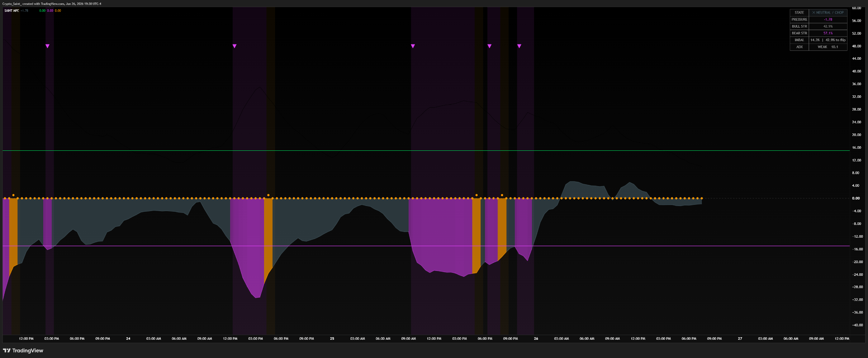This screenshot has width=868, height=358.
Task: Click the 26 date label on time axis
Action: pyautogui.click(x=536, y=339)
